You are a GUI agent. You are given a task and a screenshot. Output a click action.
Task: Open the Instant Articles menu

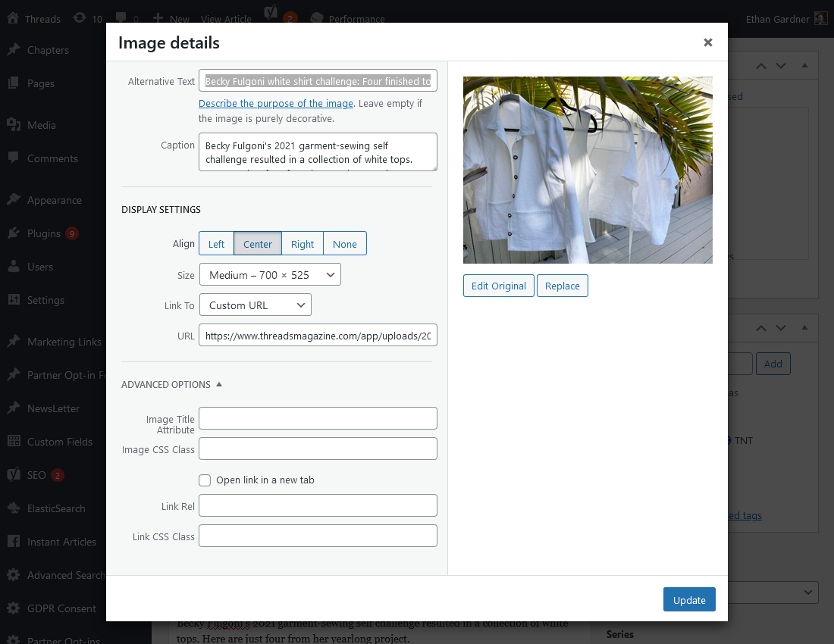tap(61, 542)
